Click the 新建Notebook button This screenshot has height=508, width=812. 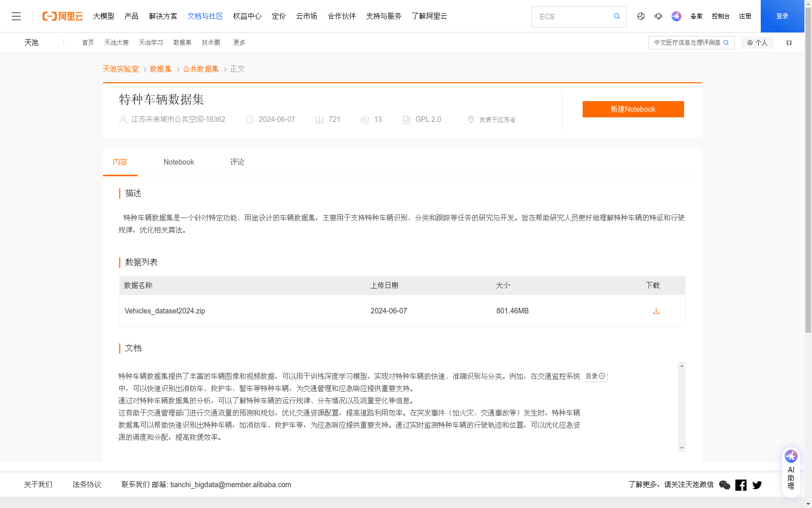[633, 109]
